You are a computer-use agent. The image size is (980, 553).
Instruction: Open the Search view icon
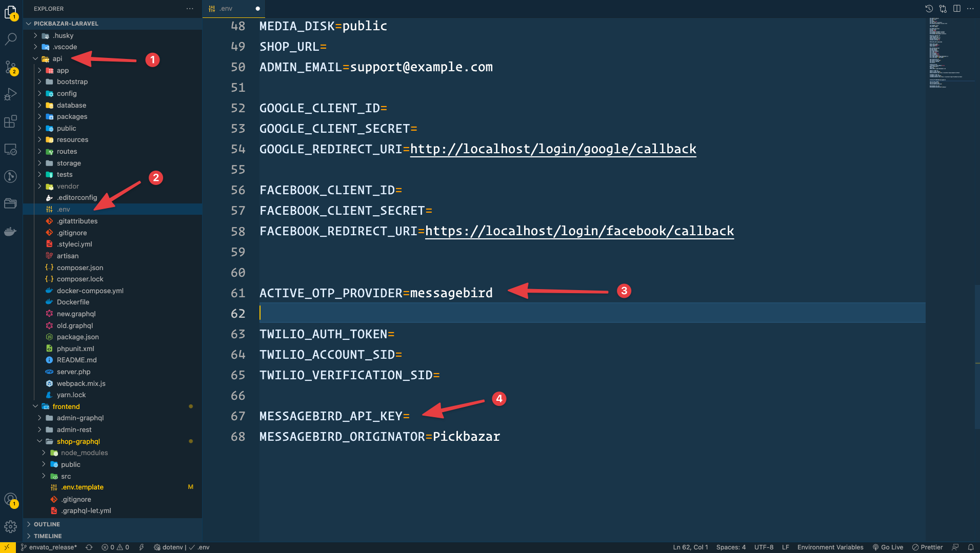pyautogui.click(x=11, y=39)
